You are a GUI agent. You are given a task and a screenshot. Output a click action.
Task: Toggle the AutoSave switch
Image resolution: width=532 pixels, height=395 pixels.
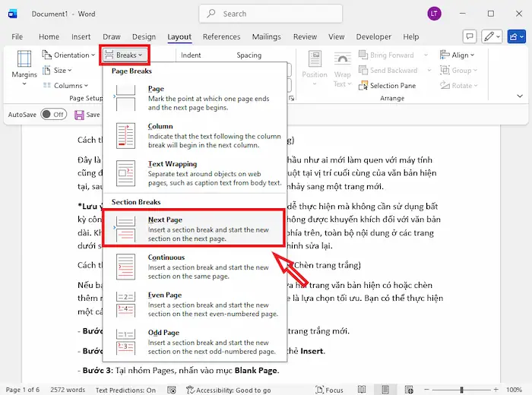(53, 114)
